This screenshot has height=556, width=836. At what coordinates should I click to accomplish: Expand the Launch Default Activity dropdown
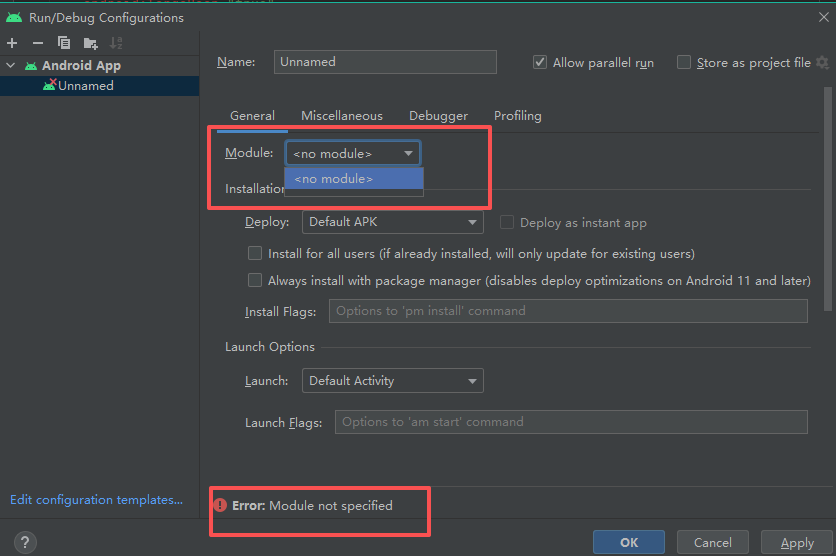point(392,381)
